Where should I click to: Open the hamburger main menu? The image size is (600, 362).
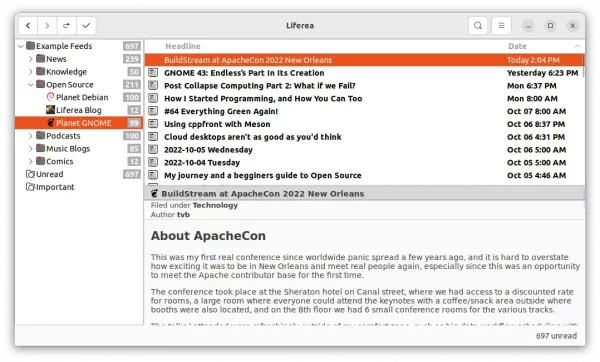(x=501, y=26)
